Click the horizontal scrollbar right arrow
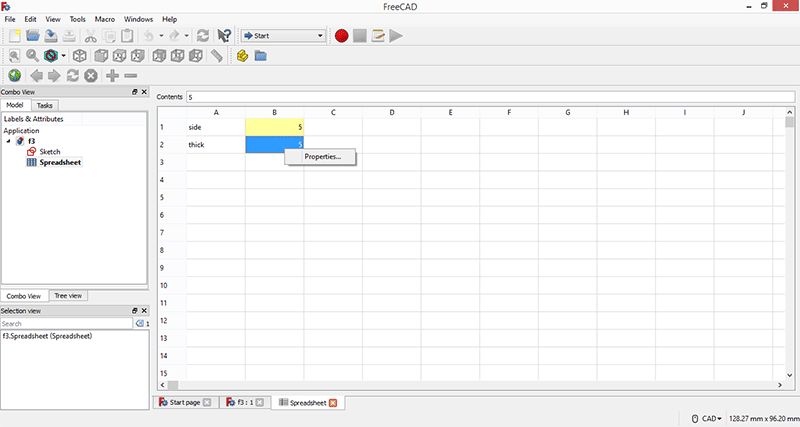The image size is (800, 427). pos(780,385)
